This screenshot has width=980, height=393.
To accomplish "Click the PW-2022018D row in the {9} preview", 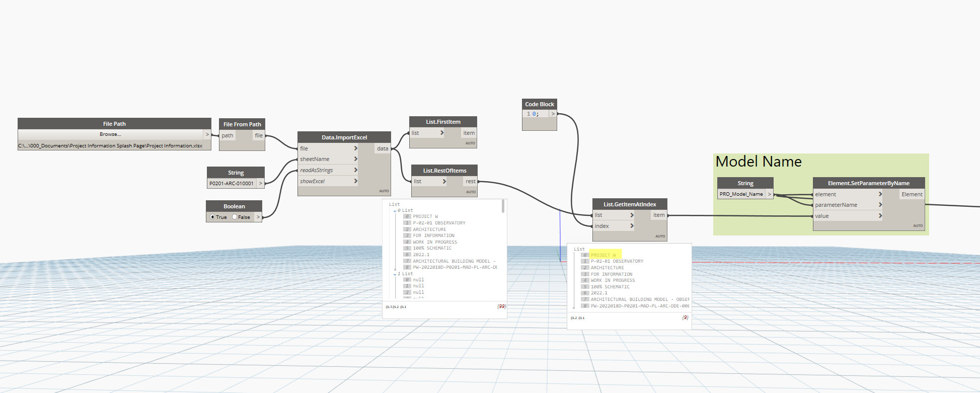I will (x=640, y=306).
